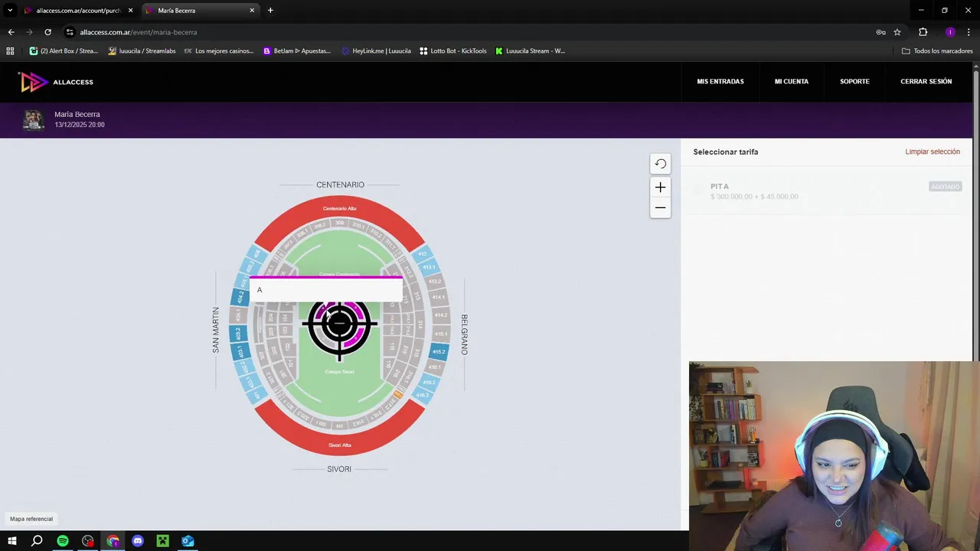Viewport: 980px width, 551px height.
Task: Click the page vertical scrollbar
Action: [x=976, y=214]
